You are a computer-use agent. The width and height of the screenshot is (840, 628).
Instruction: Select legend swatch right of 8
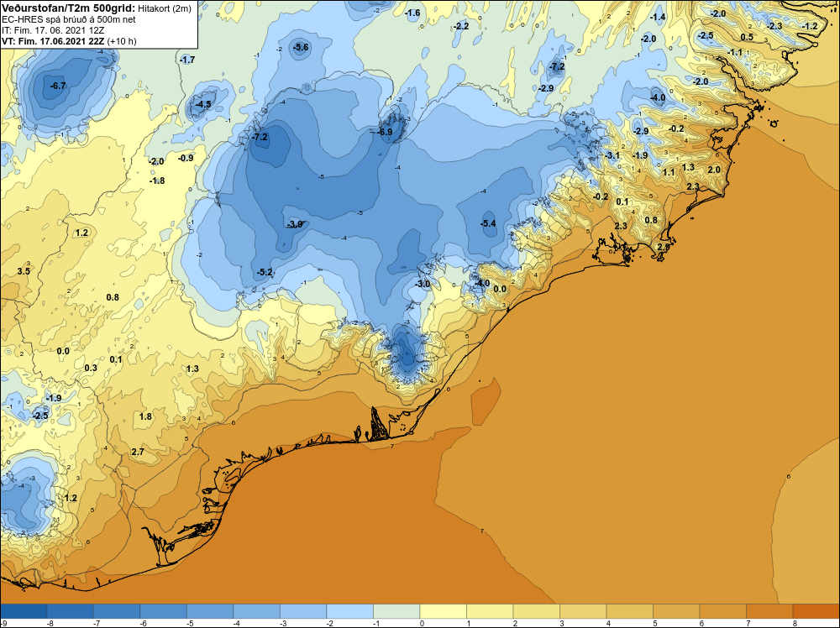pos(816,611)
